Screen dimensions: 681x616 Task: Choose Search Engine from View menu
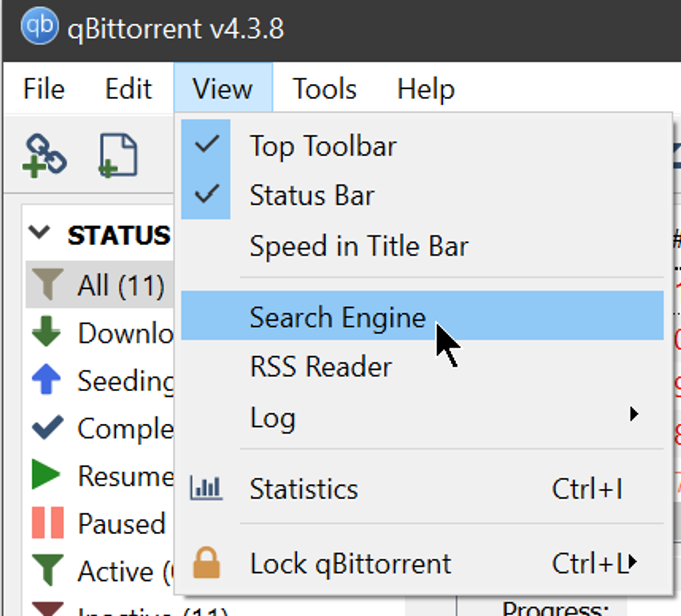[422, 316]
